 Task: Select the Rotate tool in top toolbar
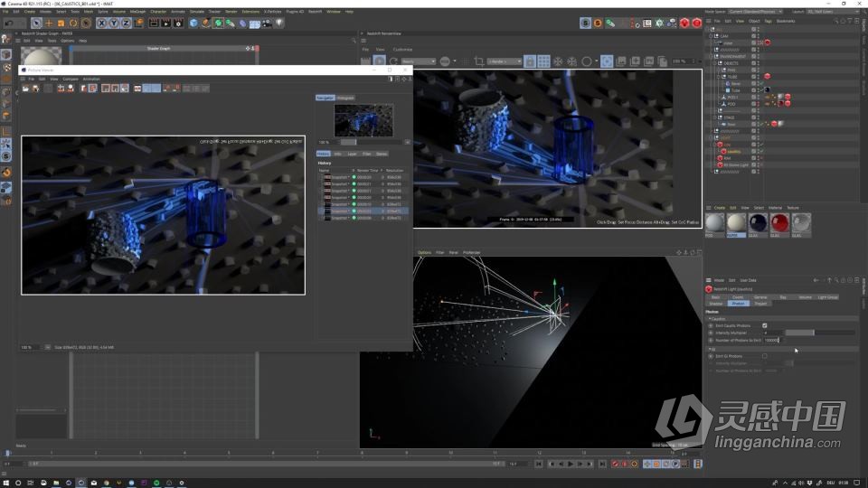(x=73, y=23)
